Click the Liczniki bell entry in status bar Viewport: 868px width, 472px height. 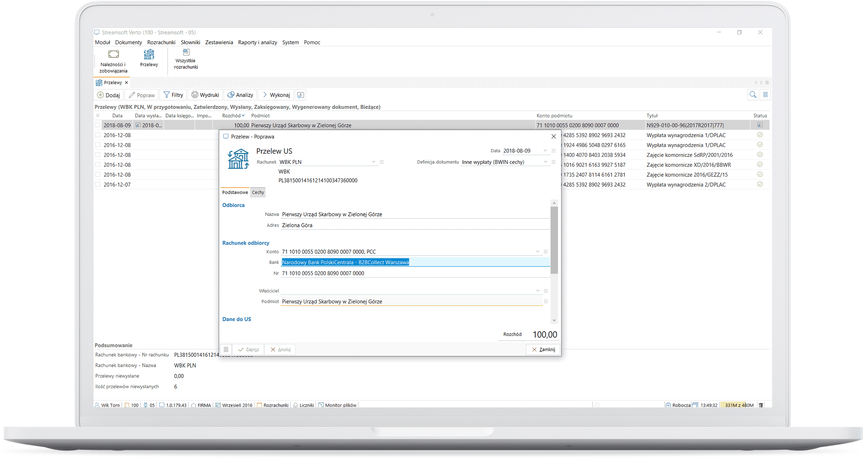click(303, 405)
